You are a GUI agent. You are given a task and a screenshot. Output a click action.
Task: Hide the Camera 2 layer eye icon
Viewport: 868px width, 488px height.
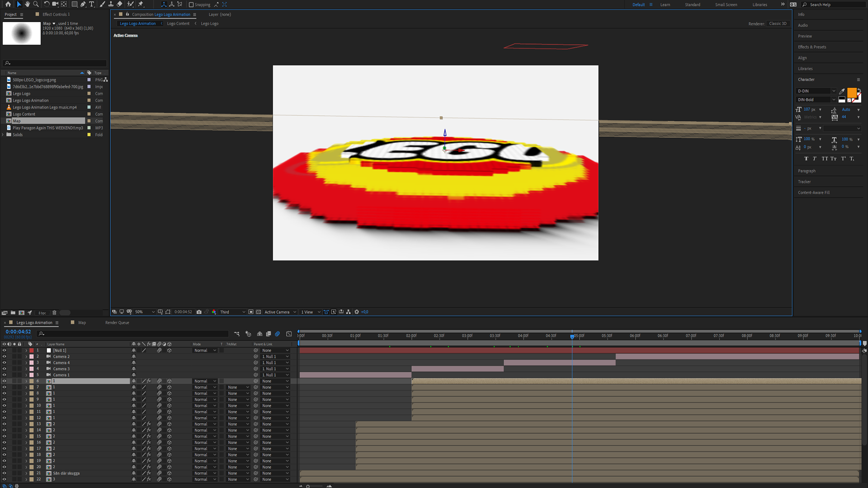pyautogui.click(x=4, y=357)
